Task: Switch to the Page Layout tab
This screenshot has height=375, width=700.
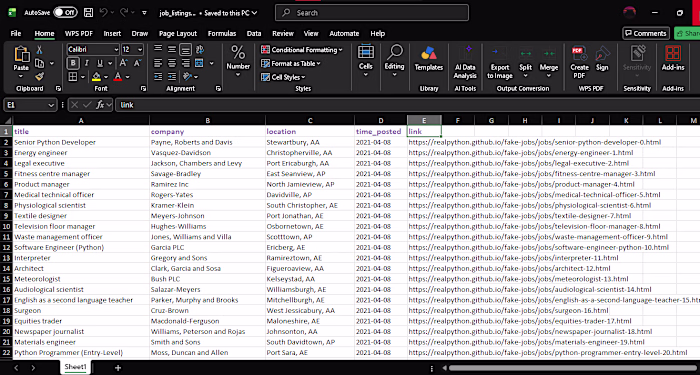Action: tap(178, 33)
